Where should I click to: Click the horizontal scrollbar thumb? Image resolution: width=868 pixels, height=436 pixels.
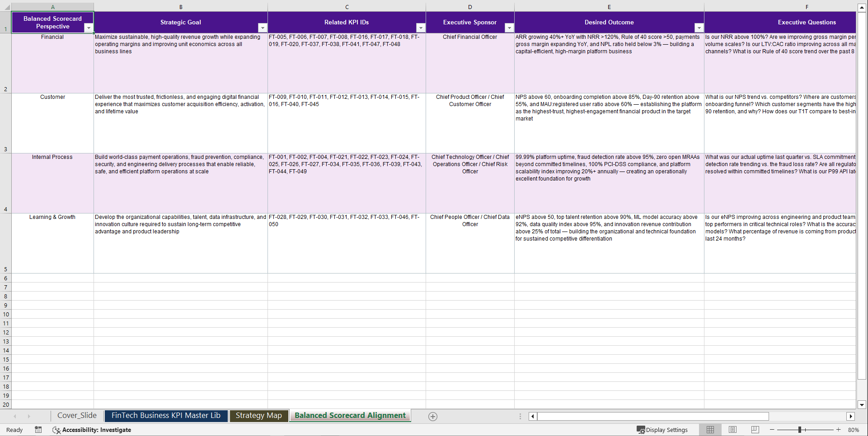(x=653, y=416)
